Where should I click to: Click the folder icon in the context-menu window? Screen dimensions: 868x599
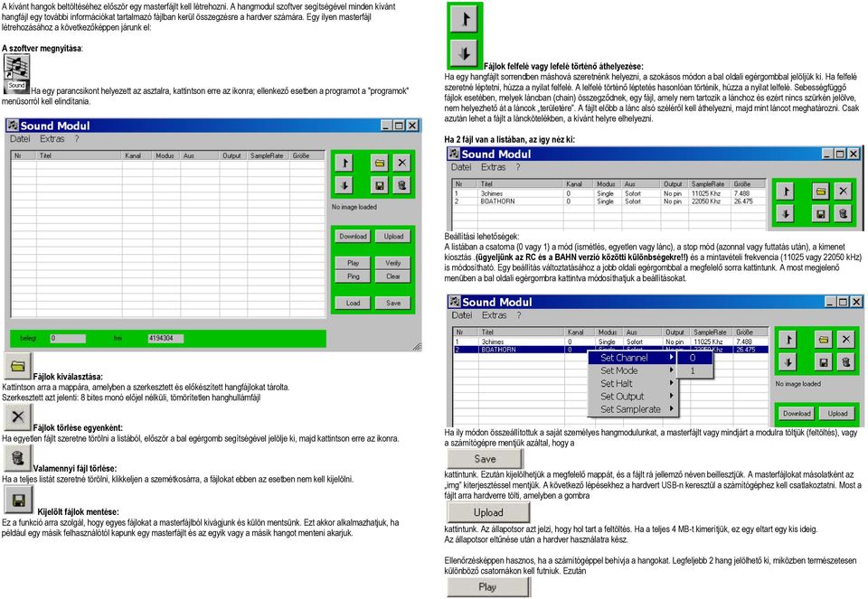[x=823, y=339]
